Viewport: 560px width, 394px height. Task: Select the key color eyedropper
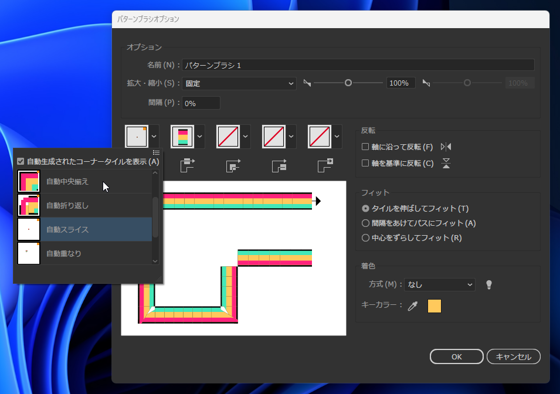point(413,306)
